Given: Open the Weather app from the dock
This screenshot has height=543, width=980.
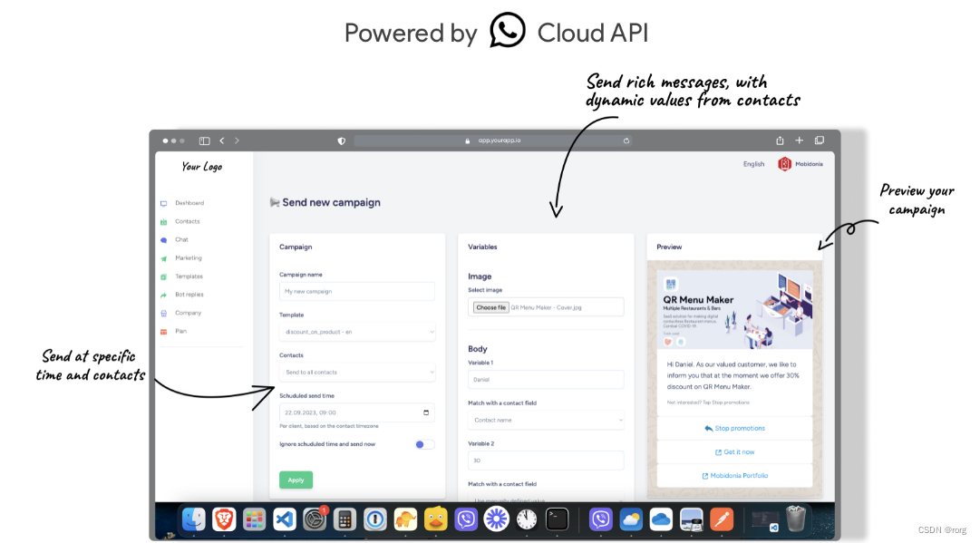Looking at the screenshot, I should pyautogui.click(x=631, y=519).
